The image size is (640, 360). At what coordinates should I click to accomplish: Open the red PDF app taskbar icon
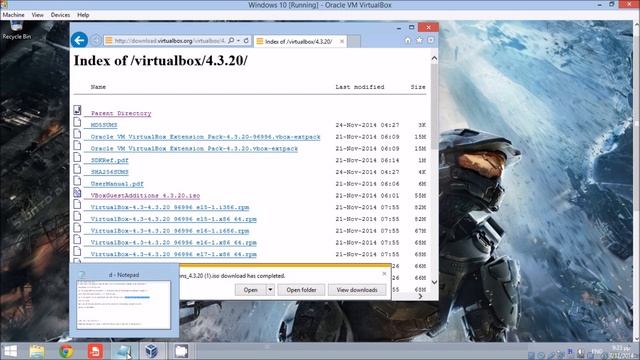click(95, 351)
